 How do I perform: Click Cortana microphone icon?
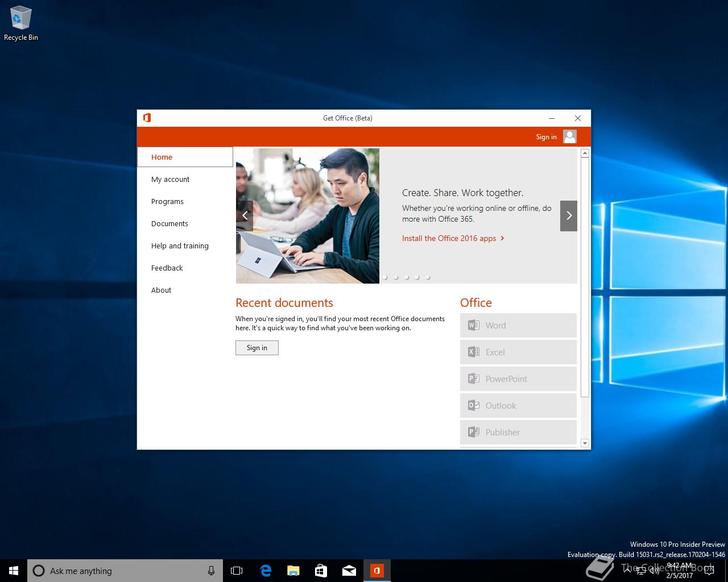(x=211, y=571)
